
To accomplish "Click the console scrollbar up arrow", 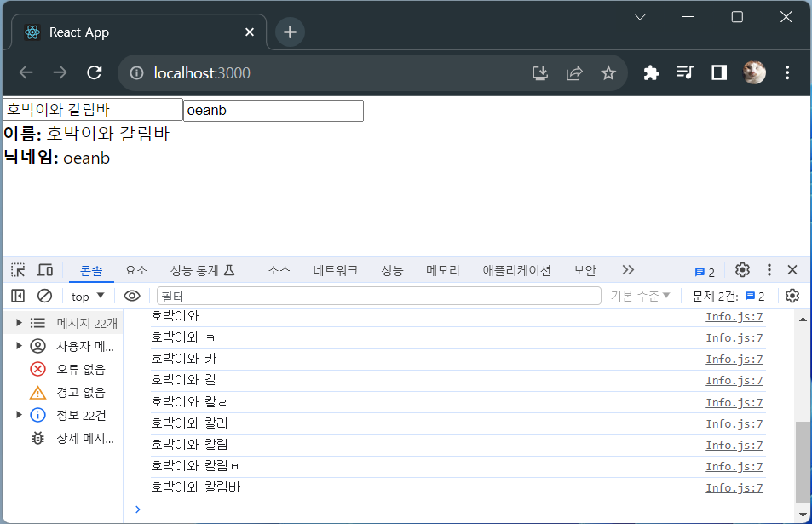I will pos(803,320).
